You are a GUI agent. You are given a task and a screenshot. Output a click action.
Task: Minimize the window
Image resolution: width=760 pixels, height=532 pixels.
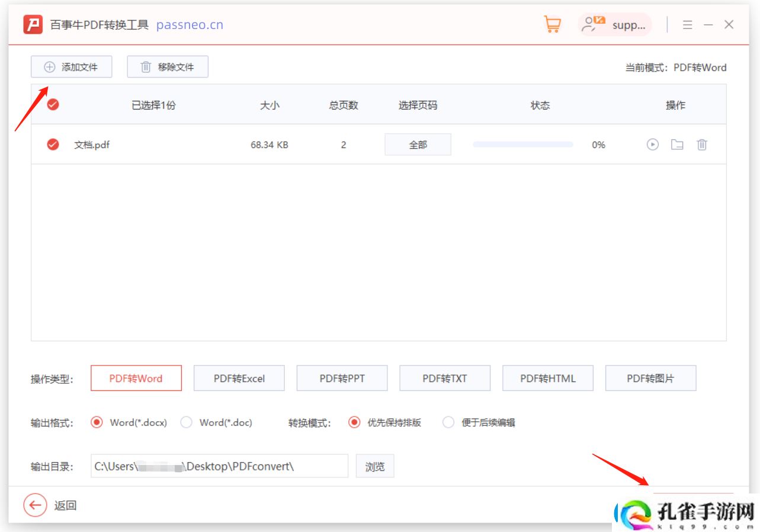(708, 25)
